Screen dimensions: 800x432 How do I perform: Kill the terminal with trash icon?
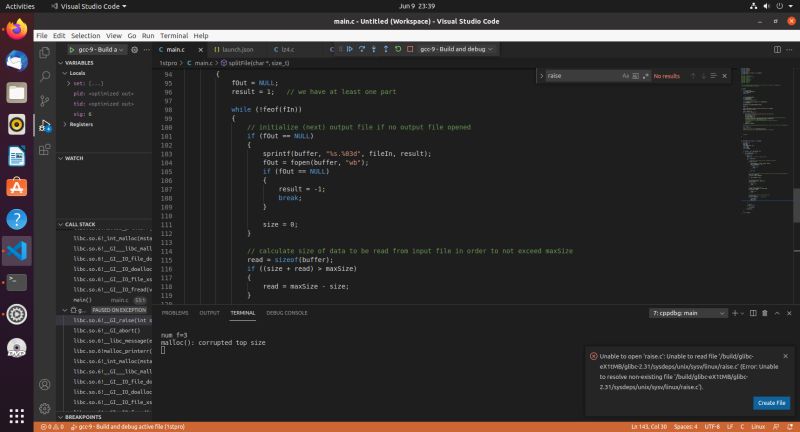click(x=765, y=313)
